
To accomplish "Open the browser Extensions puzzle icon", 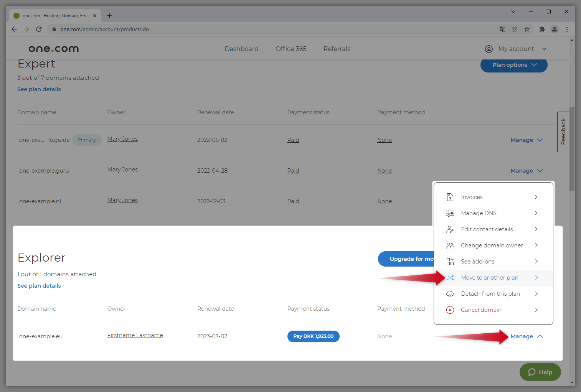I will 542,29.
